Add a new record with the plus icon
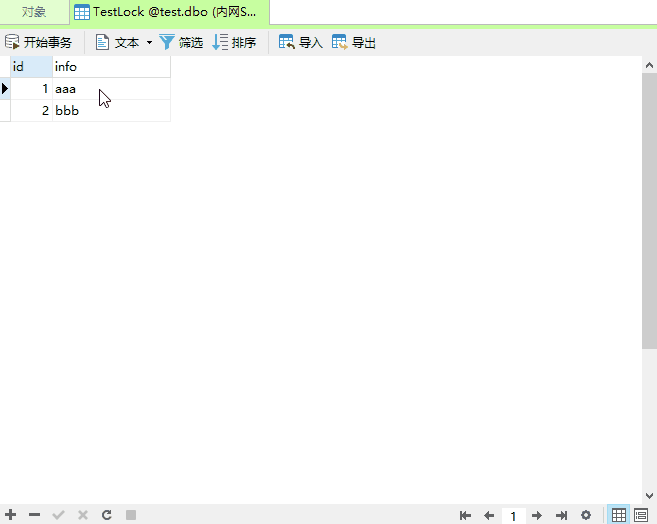Screen dimensions: 657x524 [10, 515]
